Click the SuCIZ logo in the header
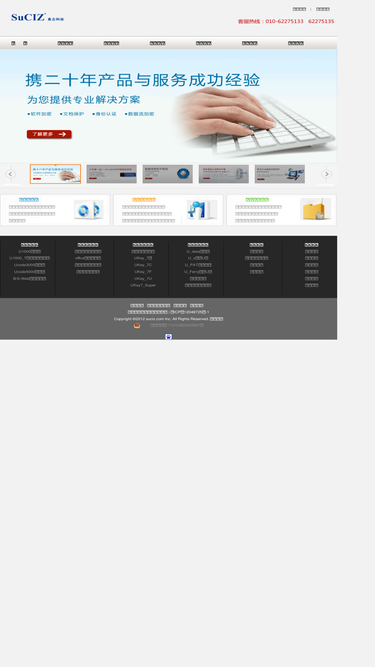Image resolution: width=375 pixels, height=667 pixels. tap(37, 17)
